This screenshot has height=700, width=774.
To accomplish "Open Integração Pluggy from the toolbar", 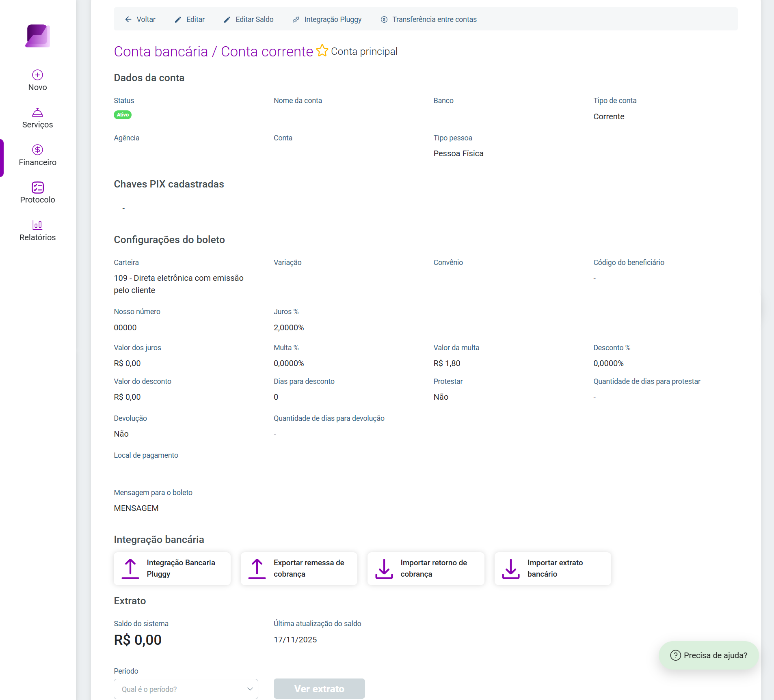I will coord(327,19).
